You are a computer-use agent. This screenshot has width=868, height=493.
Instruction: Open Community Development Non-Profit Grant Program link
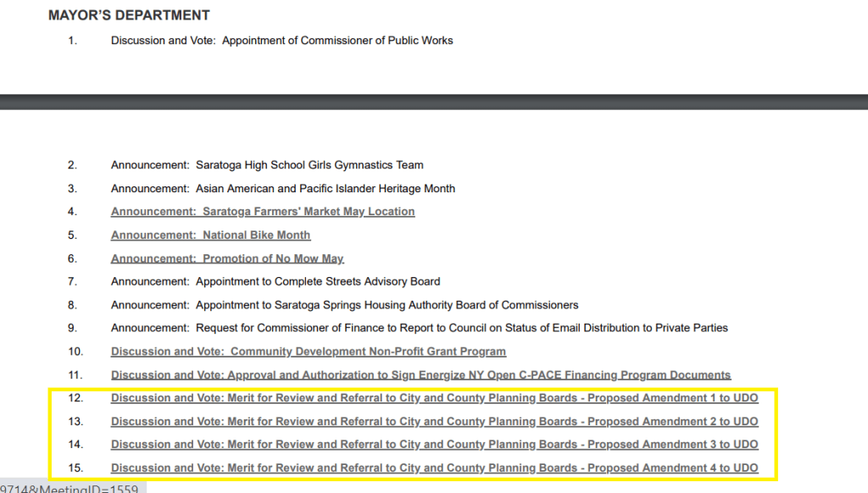[x=309, y=352]
